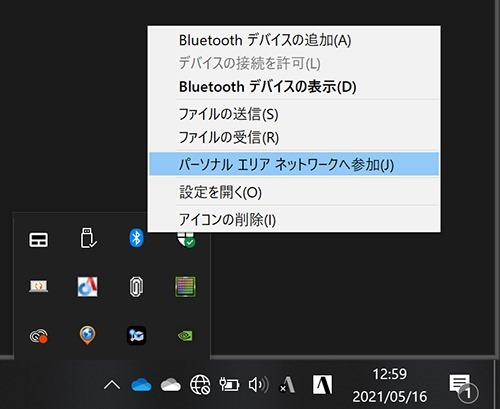Open the clock showing 12:59
Screen dimensions: 500x409
click(x=390, y=385)
